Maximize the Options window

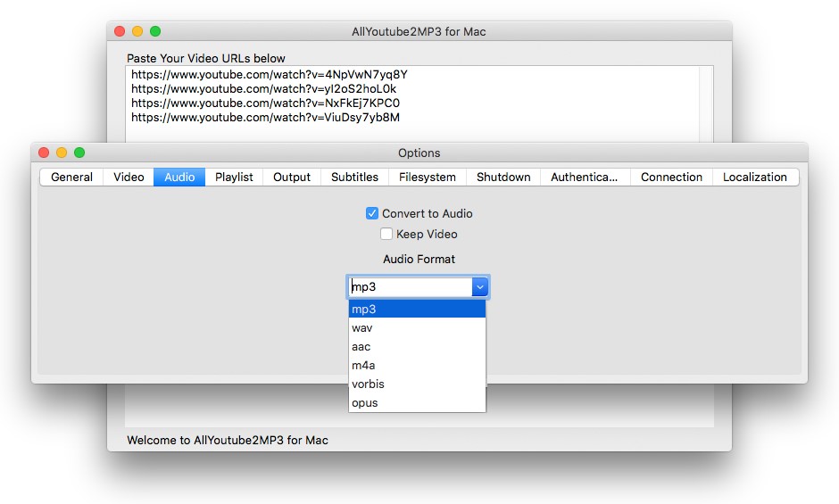(79, 153)
